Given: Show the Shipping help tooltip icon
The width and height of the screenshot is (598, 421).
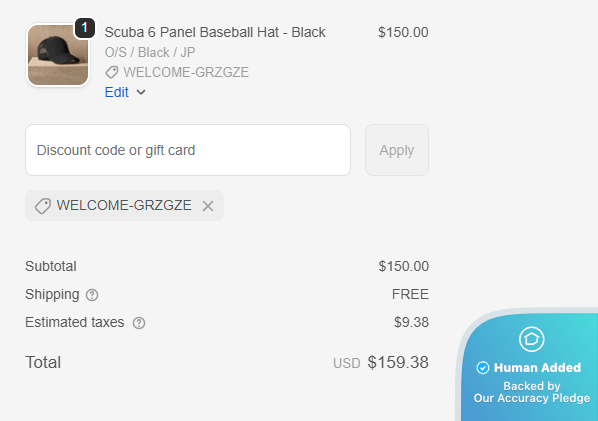Looking at the screenshot, I should pos(92,295).
